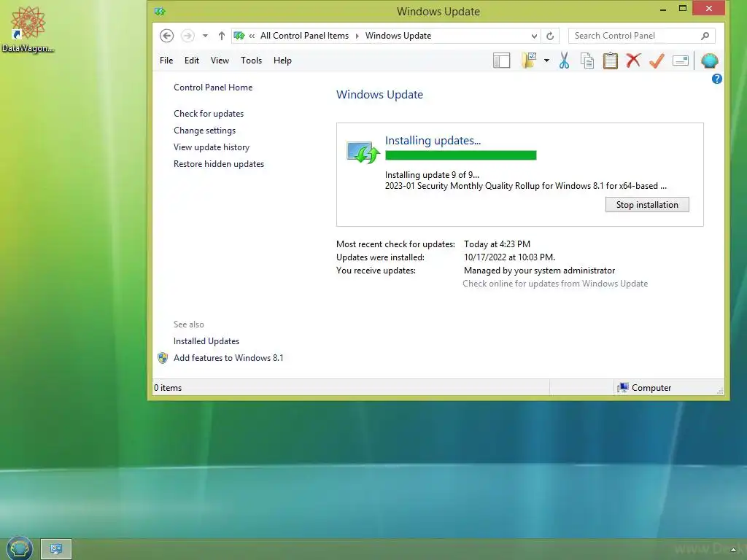Open the blue Help question mark
The width and height of the screenshot is (747, 560).
click(716, 79)
